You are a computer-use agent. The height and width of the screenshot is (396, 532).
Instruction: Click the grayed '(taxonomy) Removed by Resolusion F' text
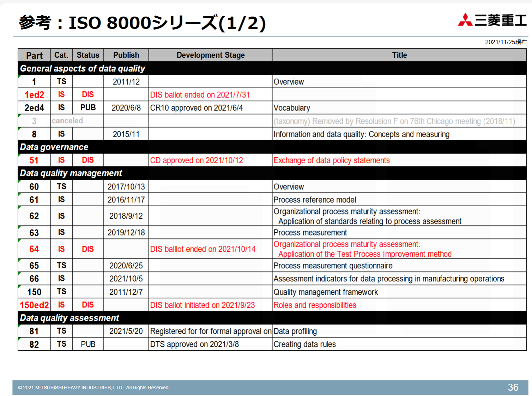pos(394,121)
